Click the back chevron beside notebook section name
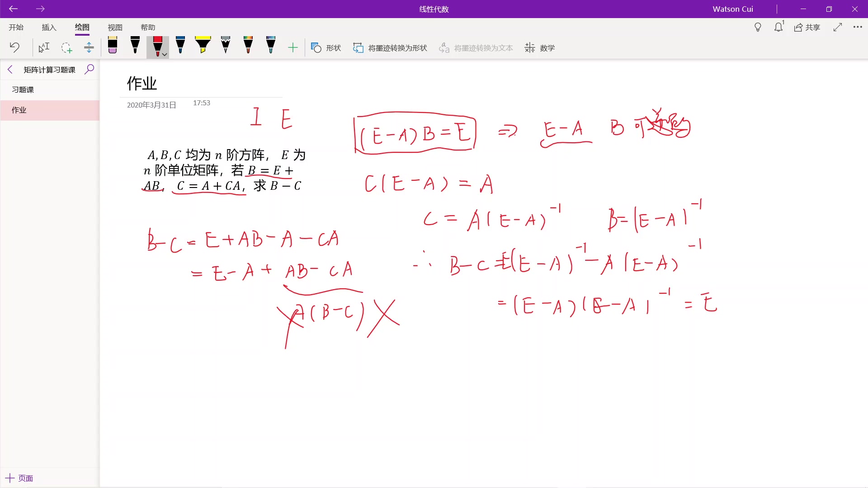868x488 pixels. point(10,70)
